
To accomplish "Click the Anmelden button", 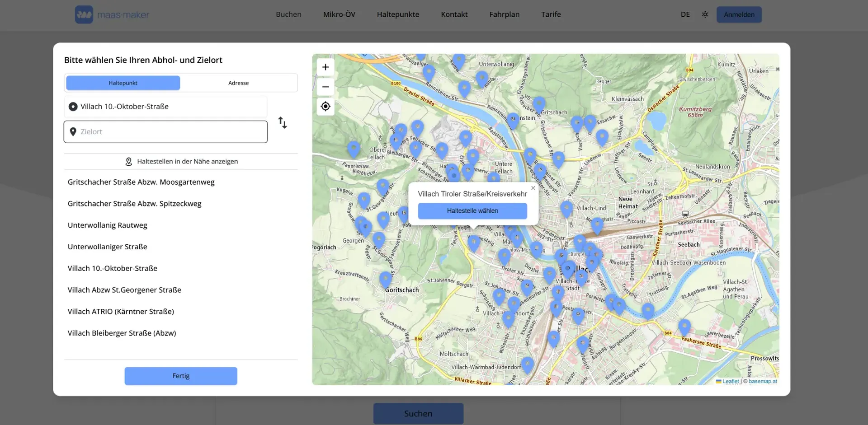I will coord(739,14).
